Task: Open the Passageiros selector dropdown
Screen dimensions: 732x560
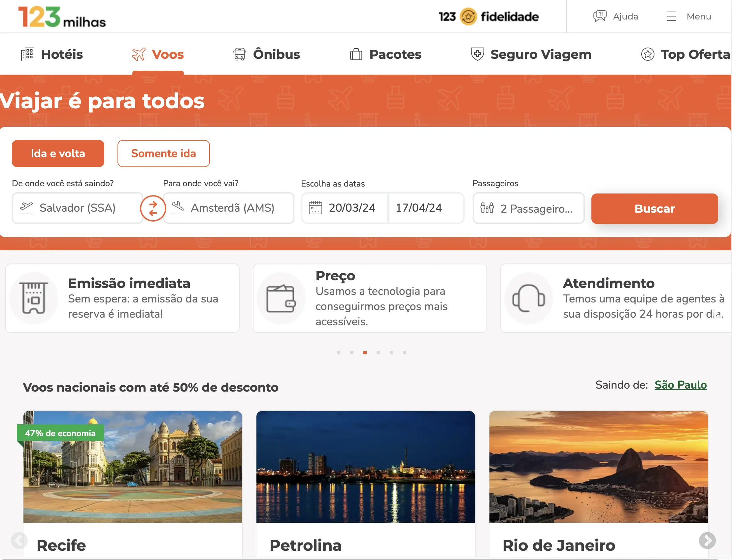Action: pyautogui.click(x=528, y=208)
